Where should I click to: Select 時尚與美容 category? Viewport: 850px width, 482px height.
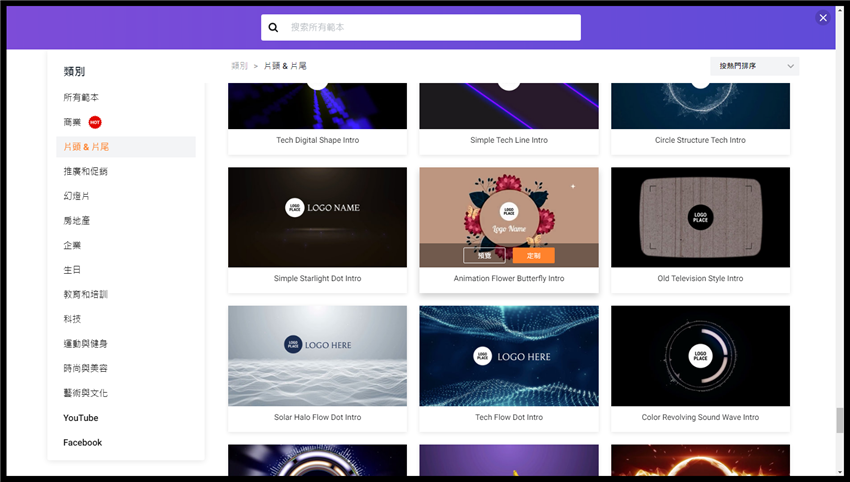pos(86,368)
